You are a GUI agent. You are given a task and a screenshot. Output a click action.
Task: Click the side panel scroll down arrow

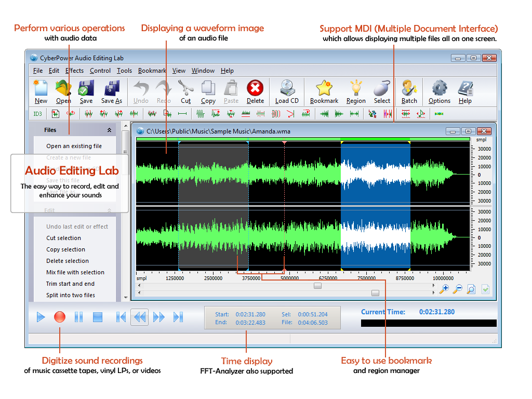[126, 298]
